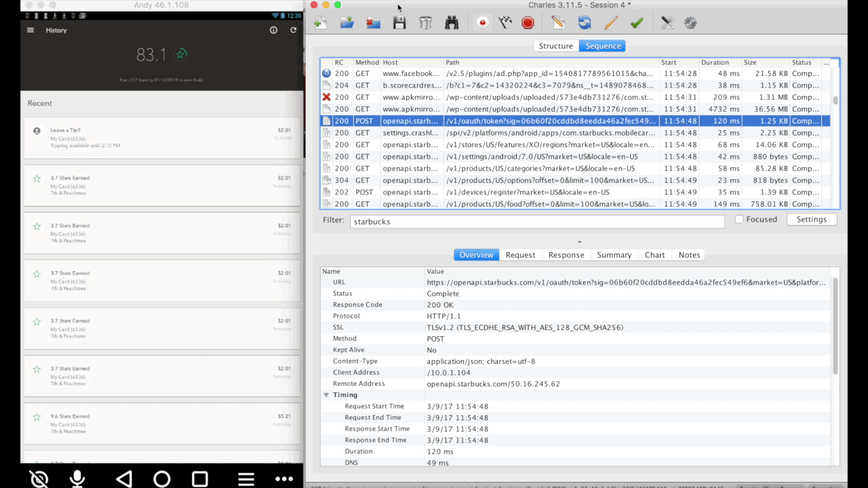
Task: Save the session with the floppy disk icon
Action: tap(399, 22)
